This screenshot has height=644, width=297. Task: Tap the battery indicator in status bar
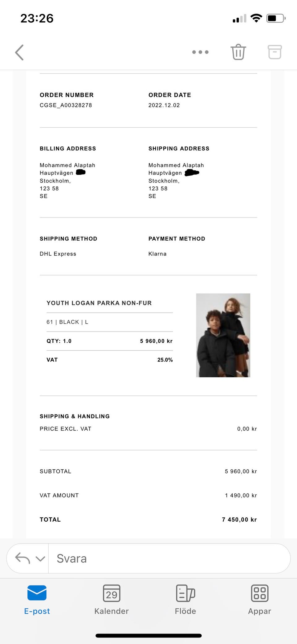click(x=276, y=18)
